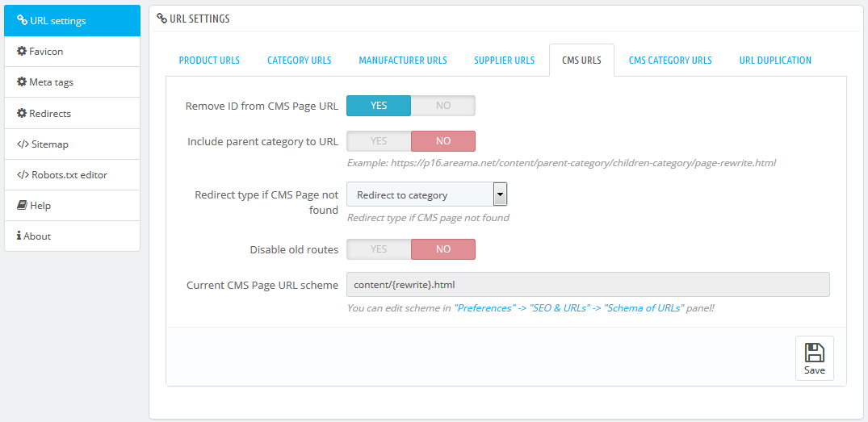868x422 pixels.
Task: Click the Redirects gear icon
Action: (x=22, y=113)
